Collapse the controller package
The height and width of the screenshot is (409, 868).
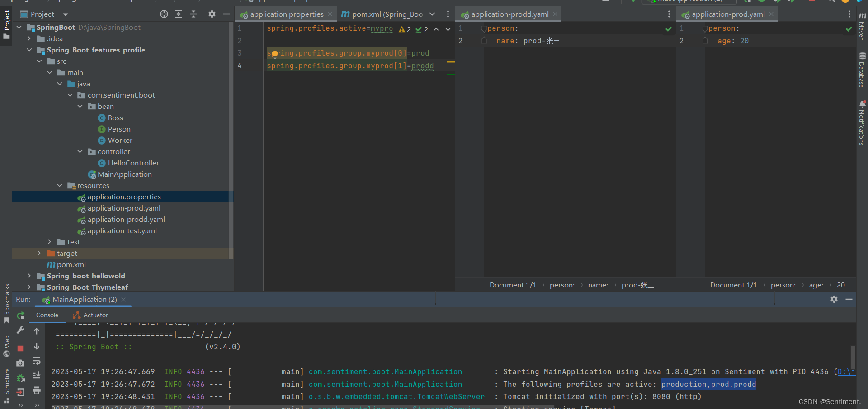[x=80, y=152]
